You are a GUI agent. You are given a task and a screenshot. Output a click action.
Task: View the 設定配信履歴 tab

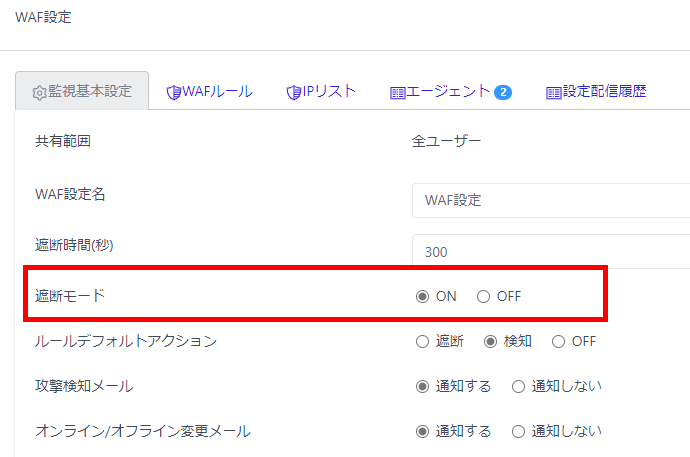pyautogui.click(x=604, y=91)
